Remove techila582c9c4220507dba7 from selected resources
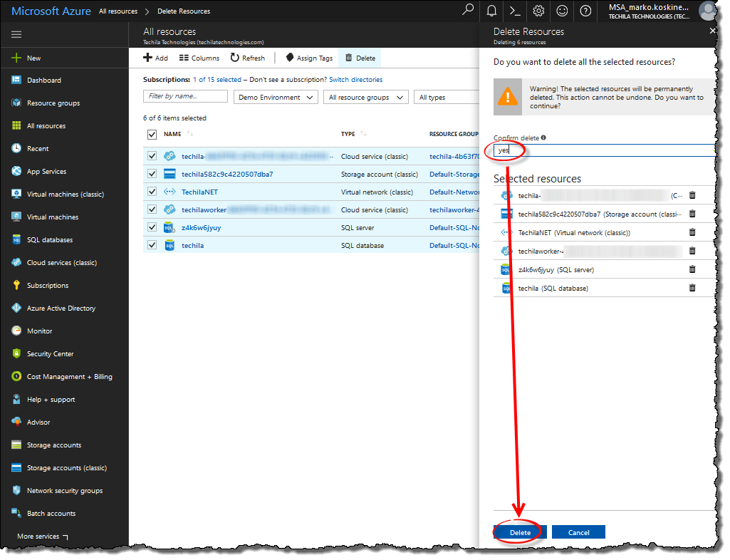The width and height of the screenshot is (730, 560). 692,214
